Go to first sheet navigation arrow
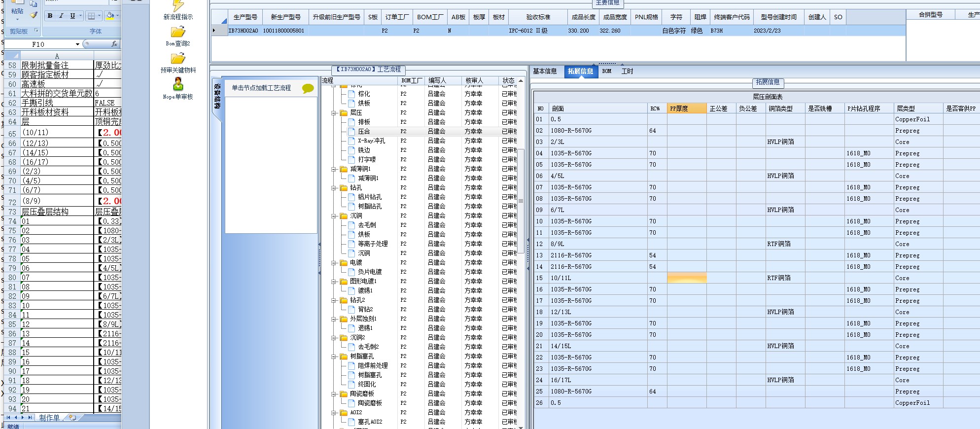Viewport: 980px width, 429px height. (x=8, y=418)
